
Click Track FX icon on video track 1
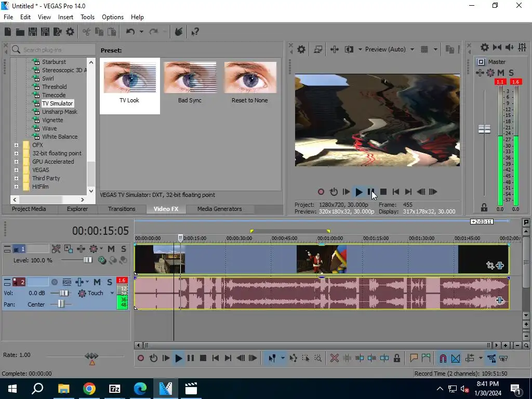click(81, 249)
